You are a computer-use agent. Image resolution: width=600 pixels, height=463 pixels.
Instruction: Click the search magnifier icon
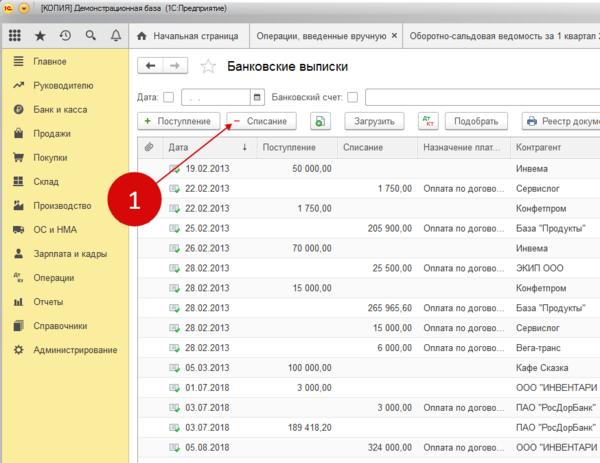tap(91, 36)
